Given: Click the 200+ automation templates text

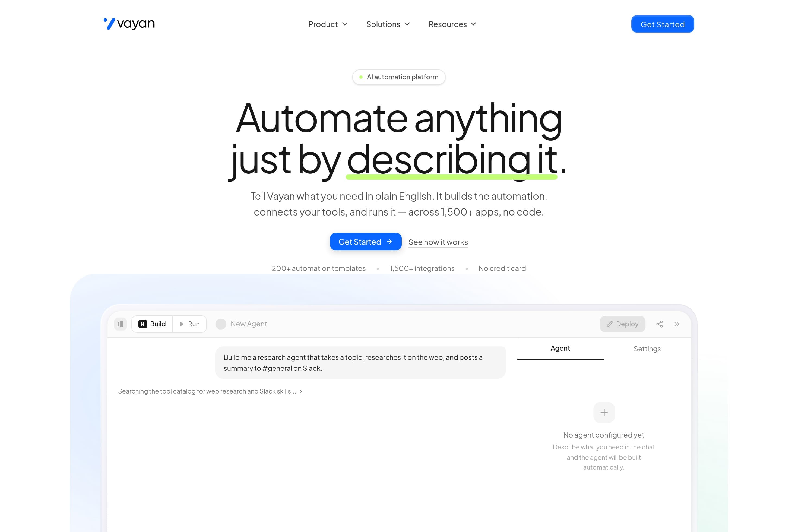Looking at the screenshot, I should pyautogui.click(x=319, y=268).
